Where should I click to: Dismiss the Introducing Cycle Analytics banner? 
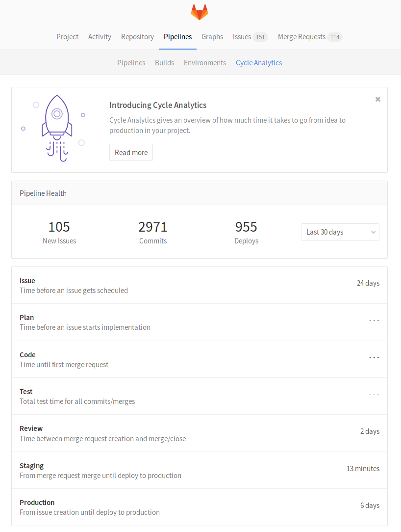coord(377,99)
